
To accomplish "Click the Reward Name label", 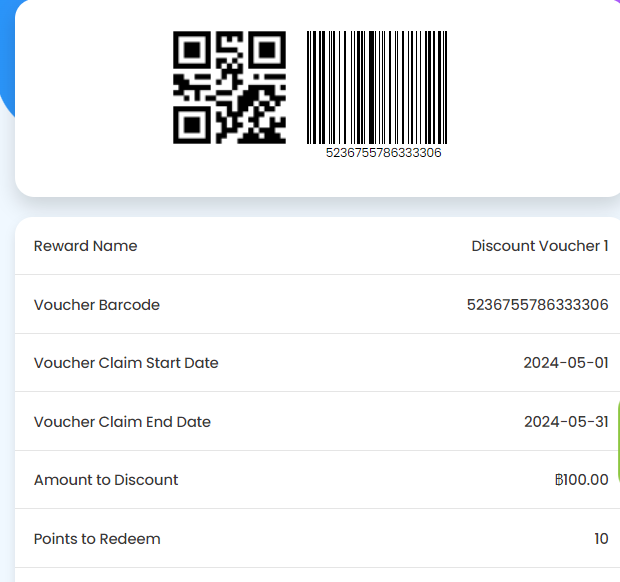I will pos(86,246).
